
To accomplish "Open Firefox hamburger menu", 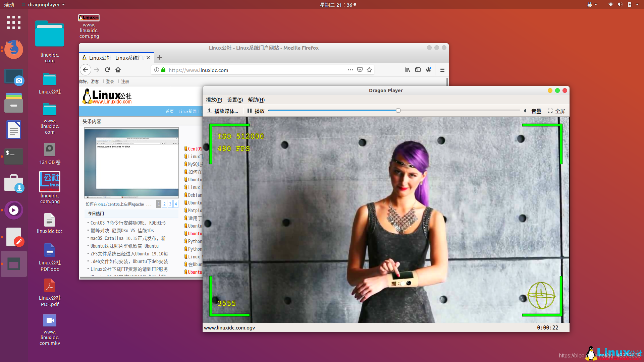I will [442, 70].
